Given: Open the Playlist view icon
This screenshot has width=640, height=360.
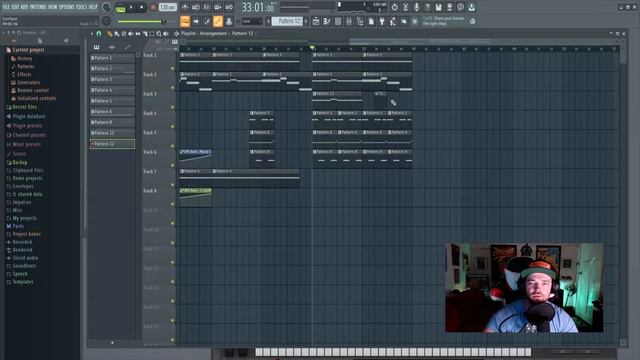Looking at the screenshot, I should coord(316,21).
